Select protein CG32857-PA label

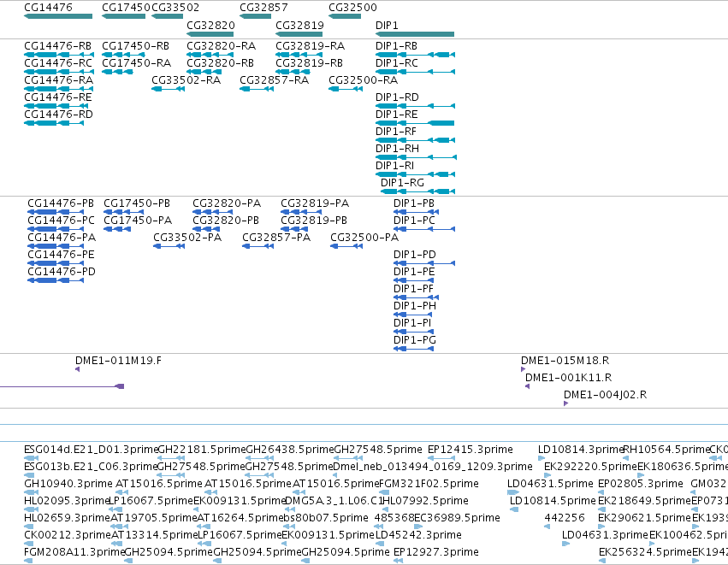pyautogui.click(x=276, y=238)
